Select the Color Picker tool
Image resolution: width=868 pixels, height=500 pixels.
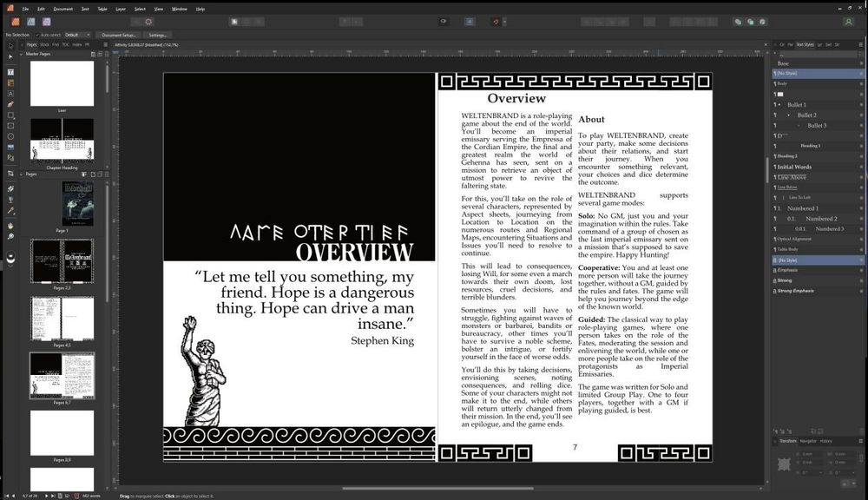(10, 208)
